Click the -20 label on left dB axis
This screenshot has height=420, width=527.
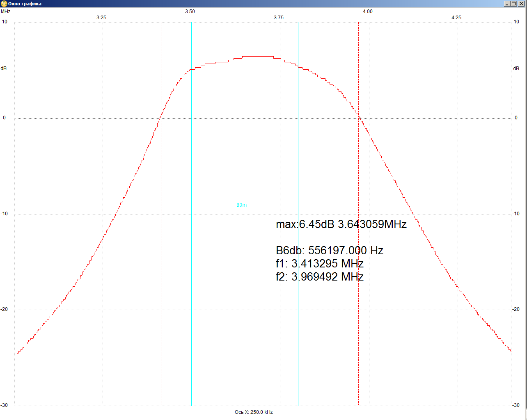4,310
